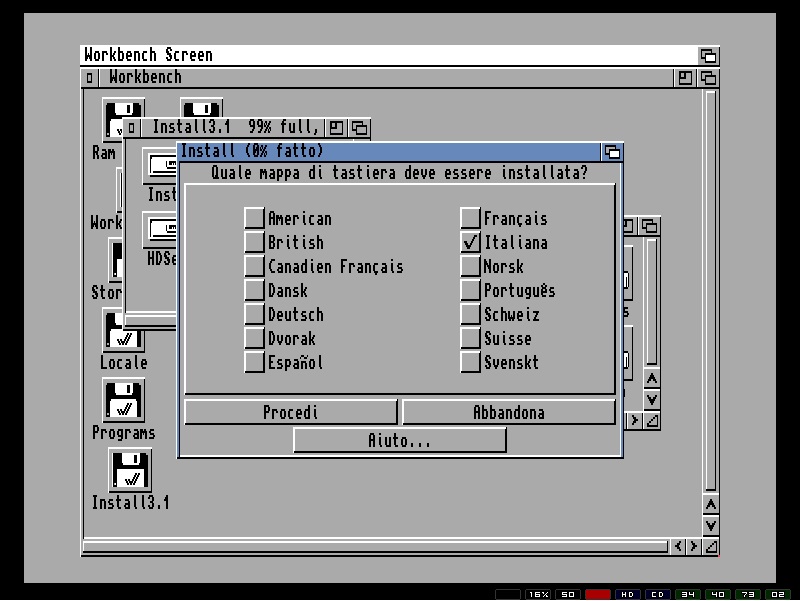
Task: Click the Install dialog depth gadget
Action: (612, 152)
